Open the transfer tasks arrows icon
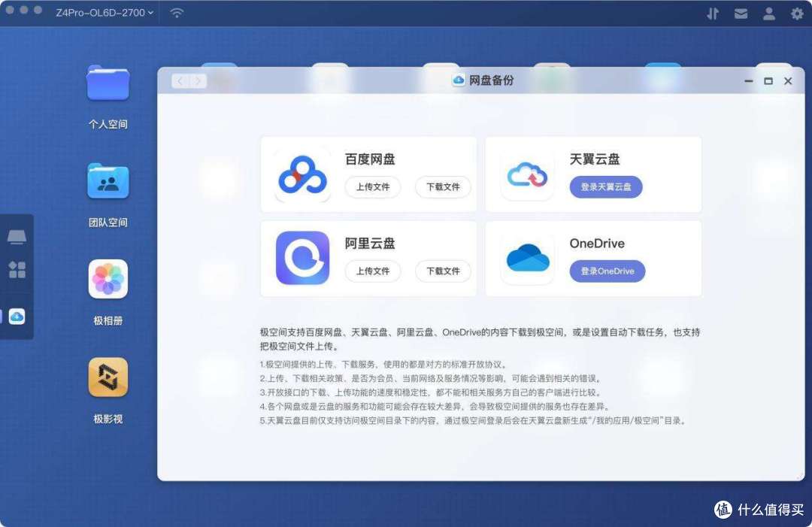Screen dimensions: 812x527 point(713,14)
